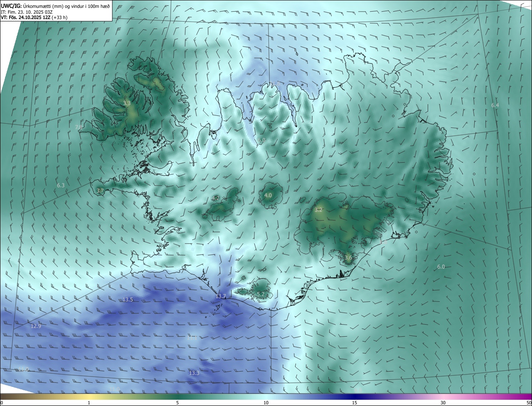
Task: Click the 6.3 value label
Action: click(x=61, y=185)
